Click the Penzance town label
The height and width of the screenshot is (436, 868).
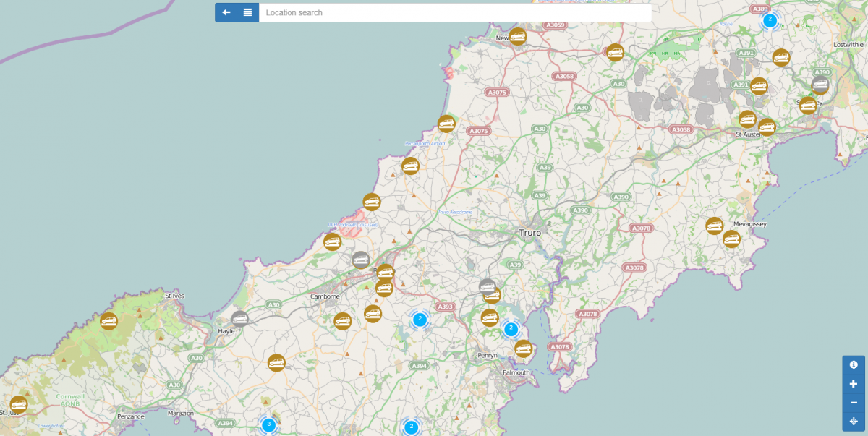[130, 416]
